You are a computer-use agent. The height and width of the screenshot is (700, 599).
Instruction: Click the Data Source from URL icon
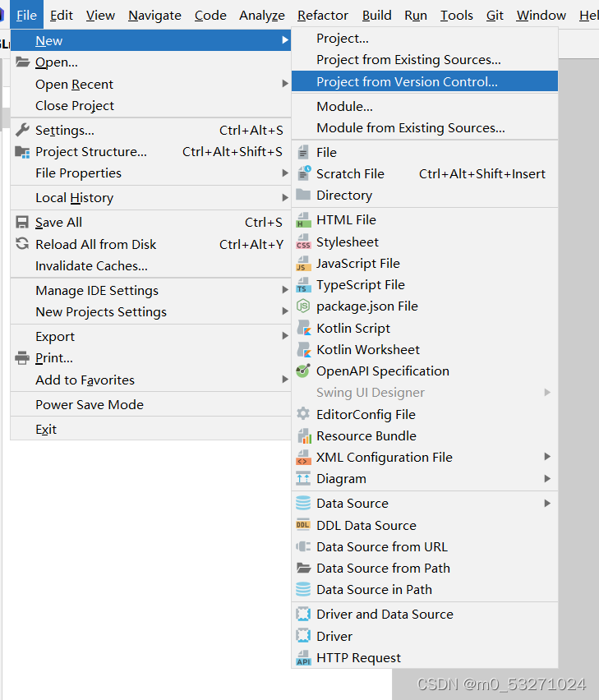click(303, 546)
